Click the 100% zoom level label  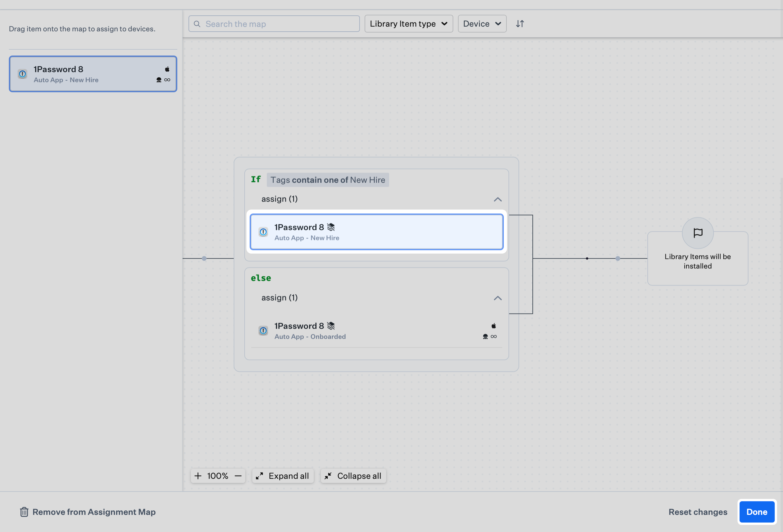pos(218,476)
